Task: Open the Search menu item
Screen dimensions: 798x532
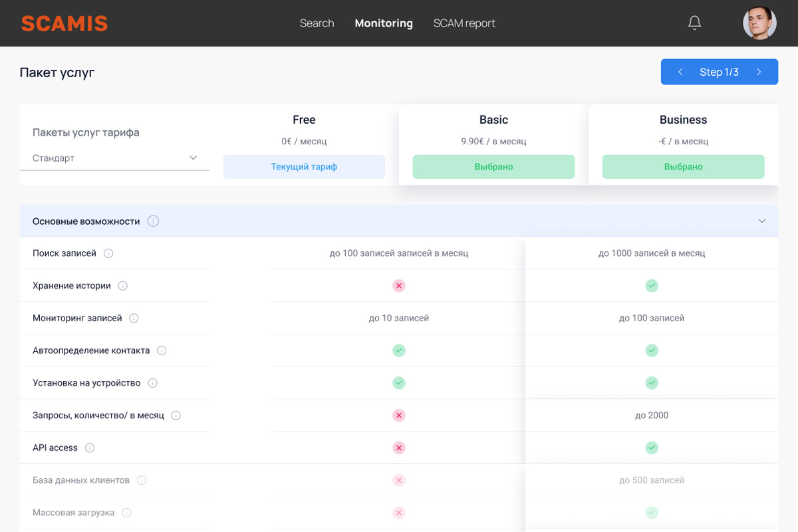Action: (x=317, y=23)
